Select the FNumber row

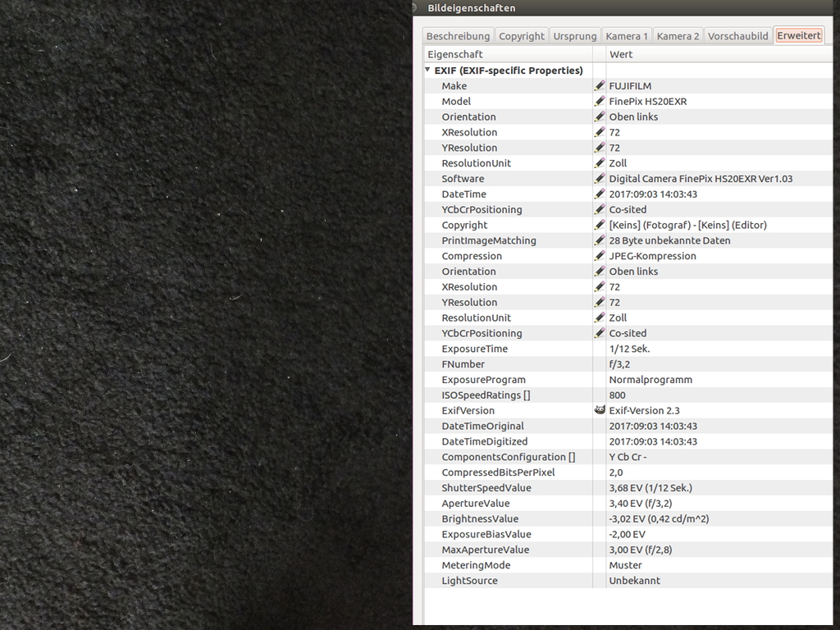click(x=628, y=364)
